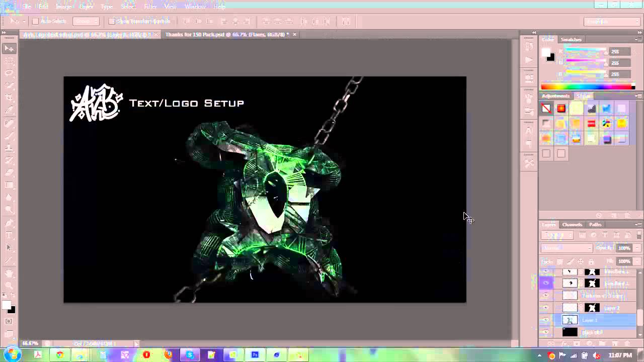Select the Zoom tool in the toolbox
644x362 pixels.
point(9,286)
